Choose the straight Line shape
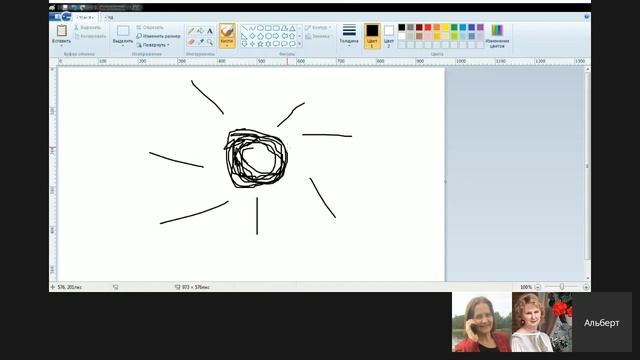 (244, 28)
